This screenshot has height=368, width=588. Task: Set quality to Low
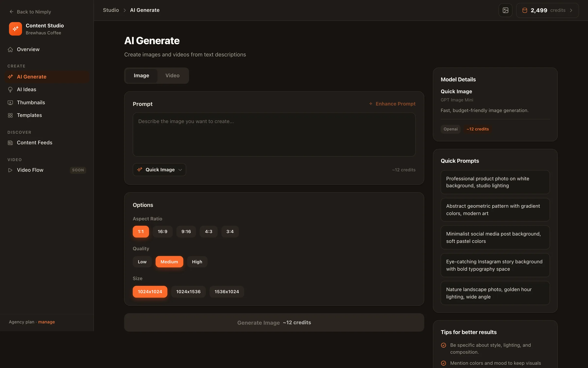pos(142,262)
